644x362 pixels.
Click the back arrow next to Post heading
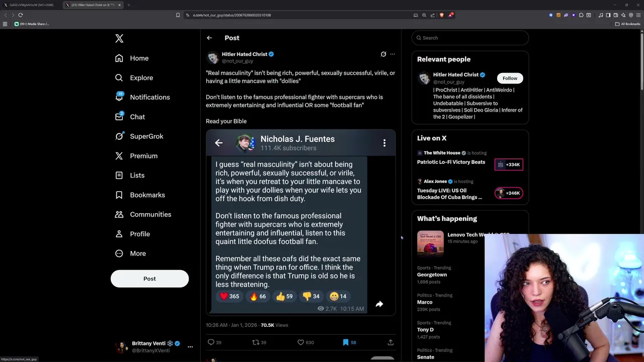(x=209, y=38)
